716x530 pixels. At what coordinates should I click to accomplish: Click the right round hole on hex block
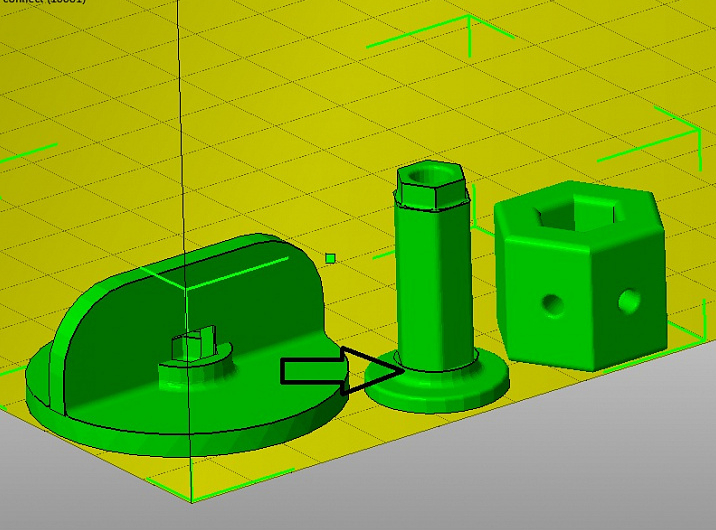[629, 301]
